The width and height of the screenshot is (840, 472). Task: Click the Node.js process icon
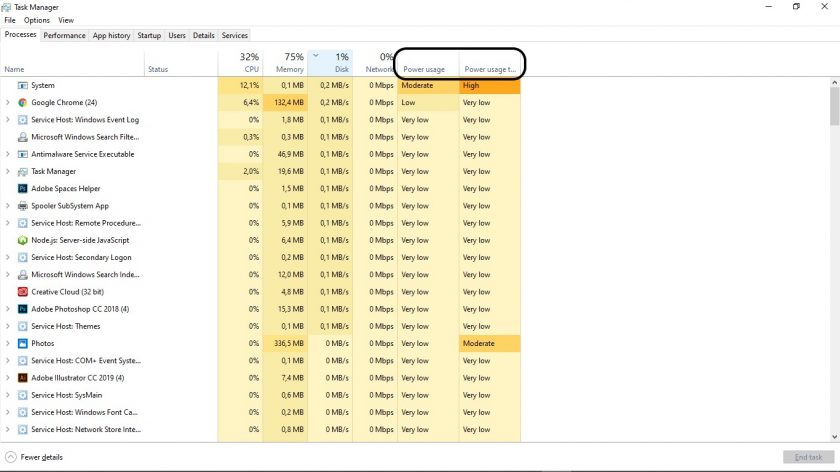(x=22, y=240)
